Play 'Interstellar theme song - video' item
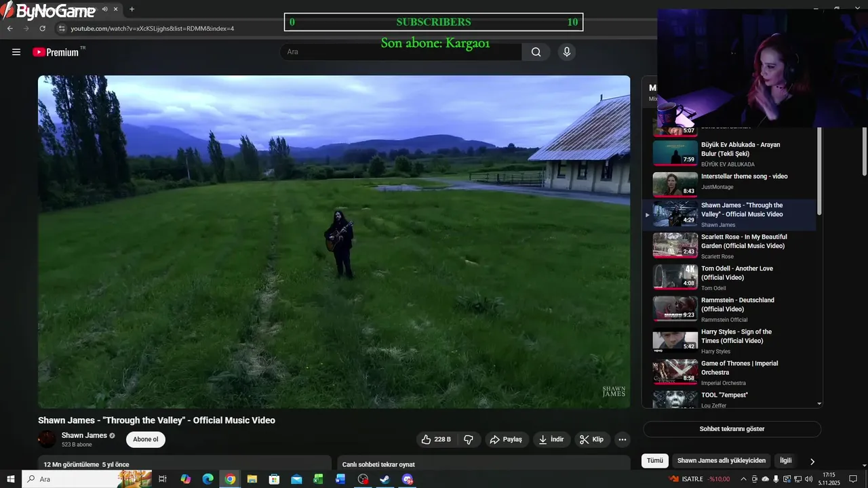This screenshot has width=868, height=488. (x=729, y=184)
